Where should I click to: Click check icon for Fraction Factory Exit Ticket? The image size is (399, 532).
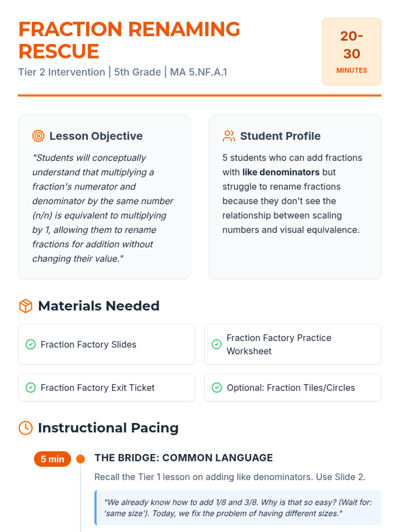point(31,388)
